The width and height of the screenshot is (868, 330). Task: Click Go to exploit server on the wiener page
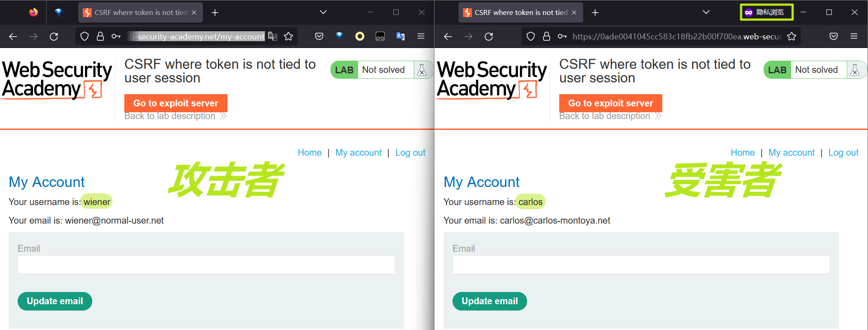click(175, 103)
